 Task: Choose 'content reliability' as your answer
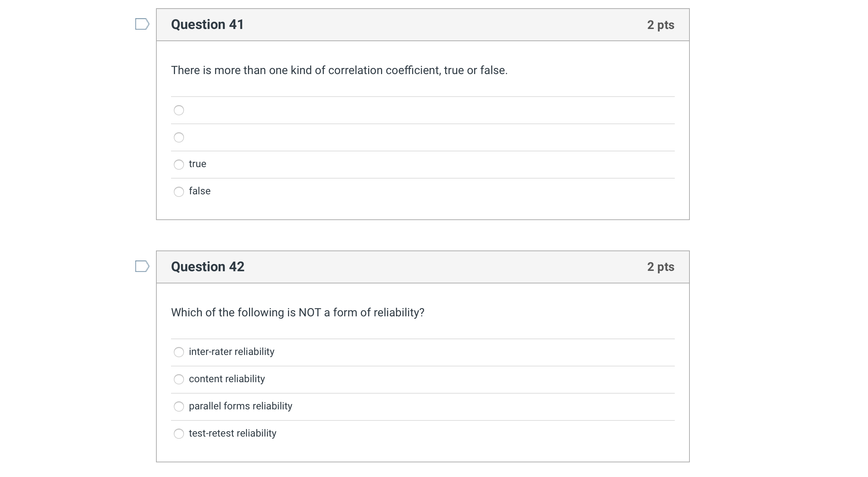pos(179,380)
